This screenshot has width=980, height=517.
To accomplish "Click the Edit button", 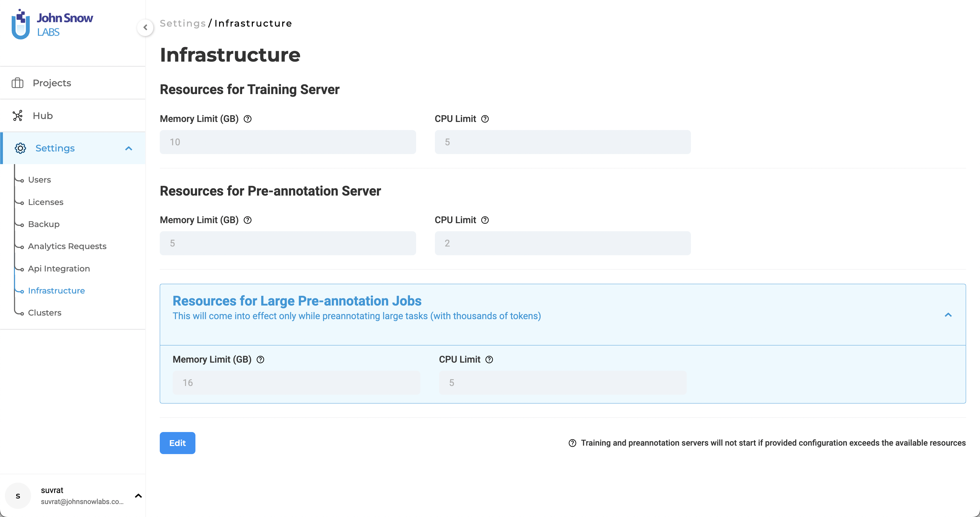I will click(177, 443).
